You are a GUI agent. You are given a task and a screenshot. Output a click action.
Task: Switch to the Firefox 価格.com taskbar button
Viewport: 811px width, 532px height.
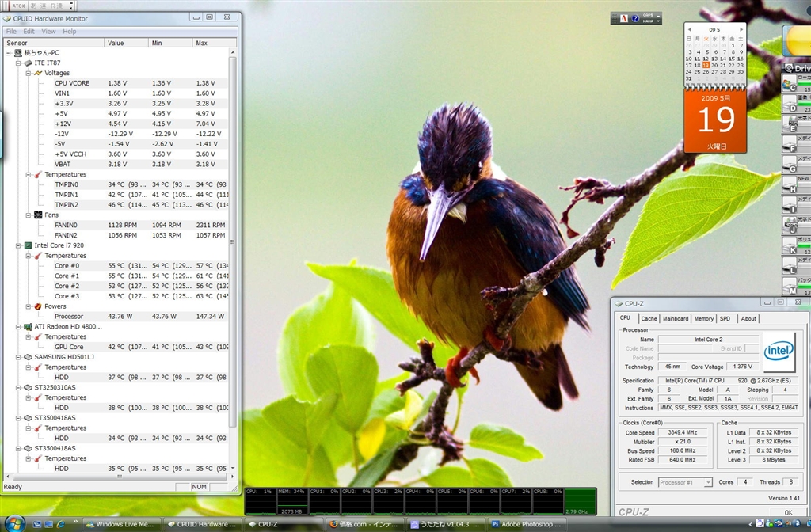pos(364,524)
